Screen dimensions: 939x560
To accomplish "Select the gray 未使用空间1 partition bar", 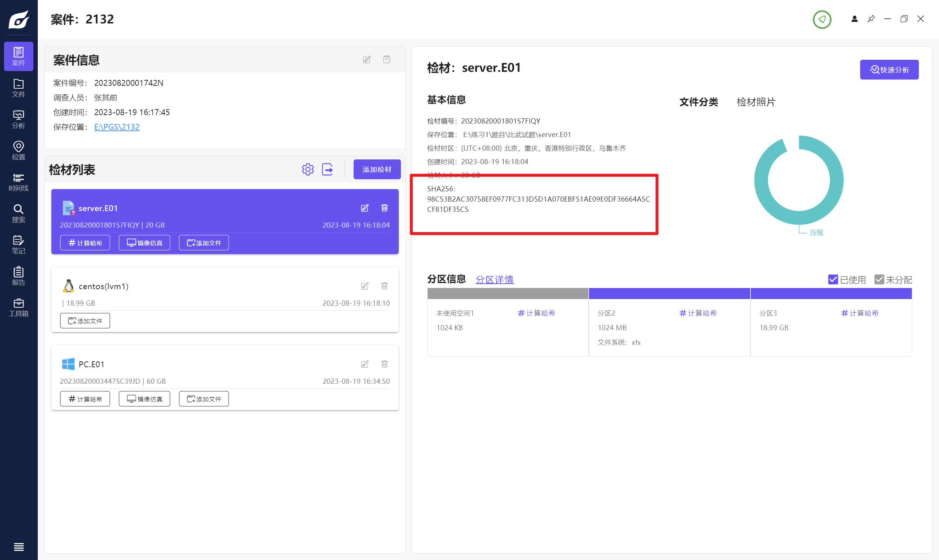I will click(x=508, y=294).
